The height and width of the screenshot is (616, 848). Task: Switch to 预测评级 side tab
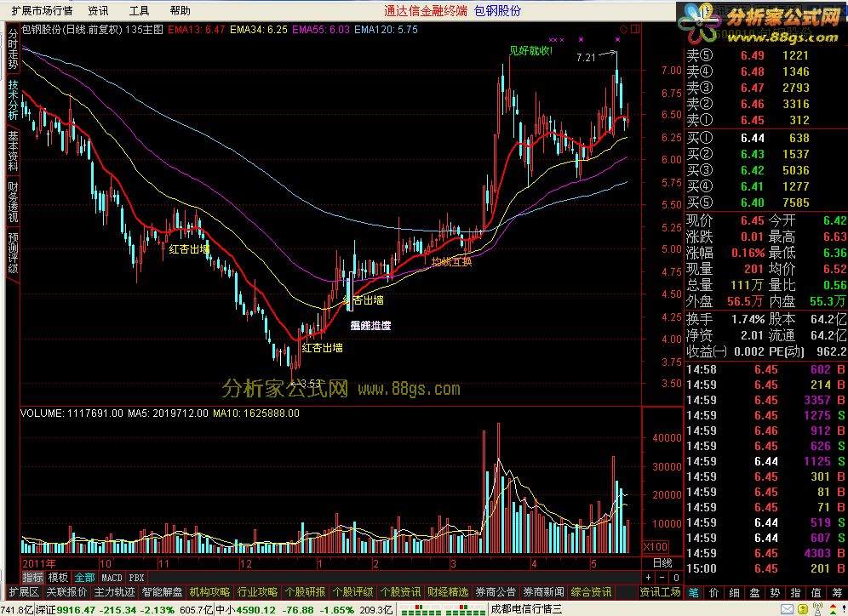[x=13, y=253]
